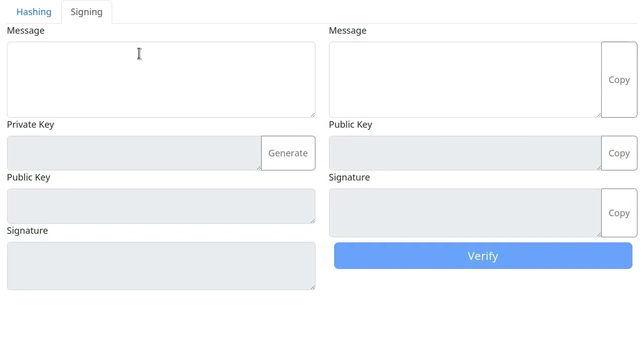Focus the Private Key input field
This screenshot has height=362, width=644.
click(133, 153)
